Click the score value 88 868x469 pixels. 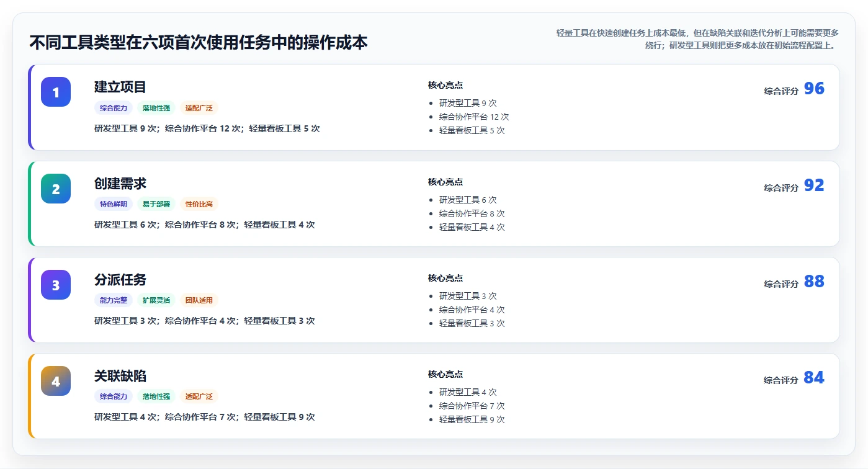[x=814, y=282]
